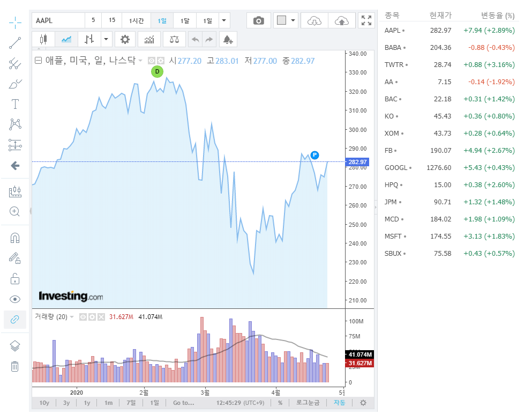Click trash icon to remove drawings
The height and width of the screenshot is (414, 532).
(x=15, y=366)
